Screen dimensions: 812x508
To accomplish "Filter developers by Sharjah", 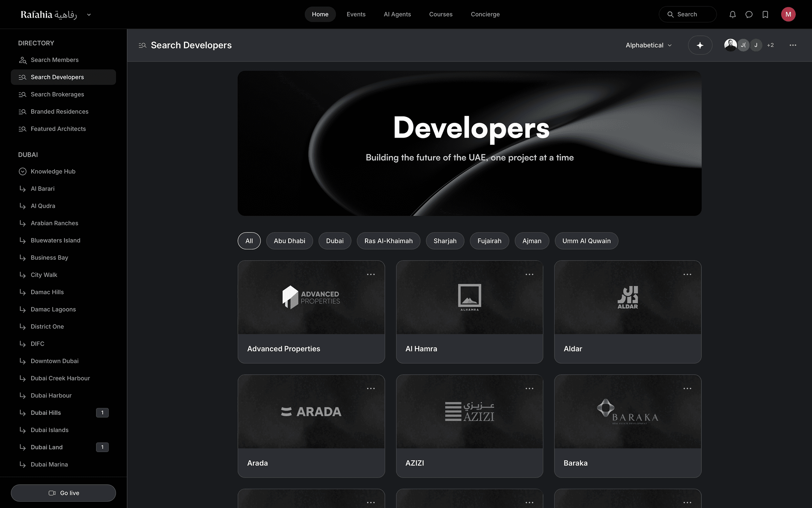I will click(445, 241).
